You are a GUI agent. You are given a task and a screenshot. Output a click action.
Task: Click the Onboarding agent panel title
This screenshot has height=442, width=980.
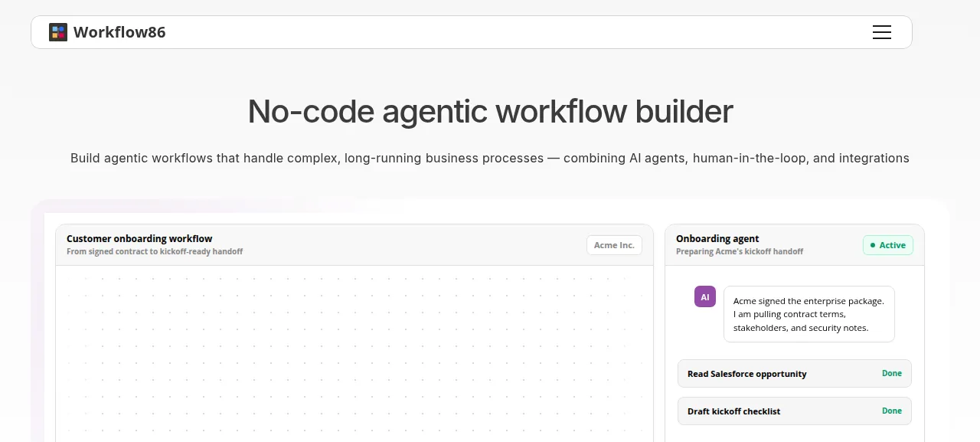tap(717, 238)
